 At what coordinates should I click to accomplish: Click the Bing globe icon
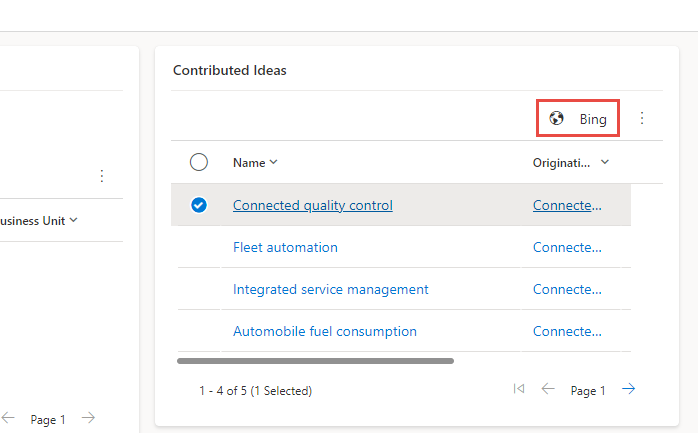[x=557, y=119]
